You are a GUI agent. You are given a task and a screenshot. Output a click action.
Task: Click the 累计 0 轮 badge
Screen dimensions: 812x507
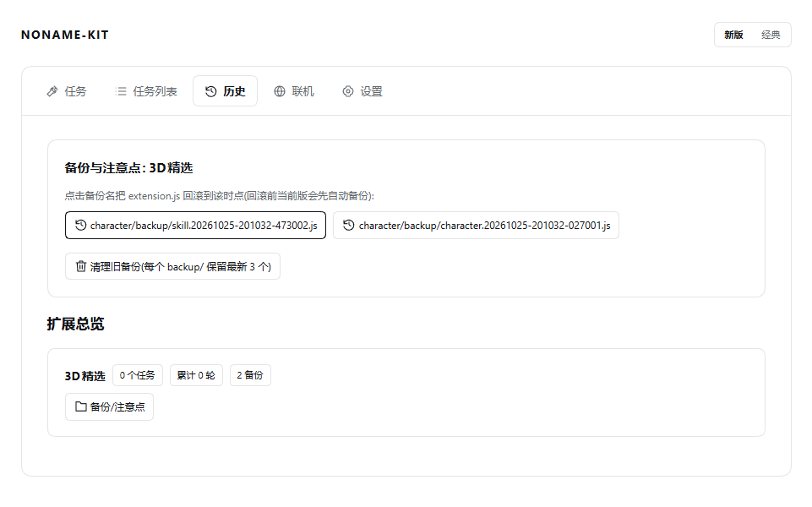(196, 375)
